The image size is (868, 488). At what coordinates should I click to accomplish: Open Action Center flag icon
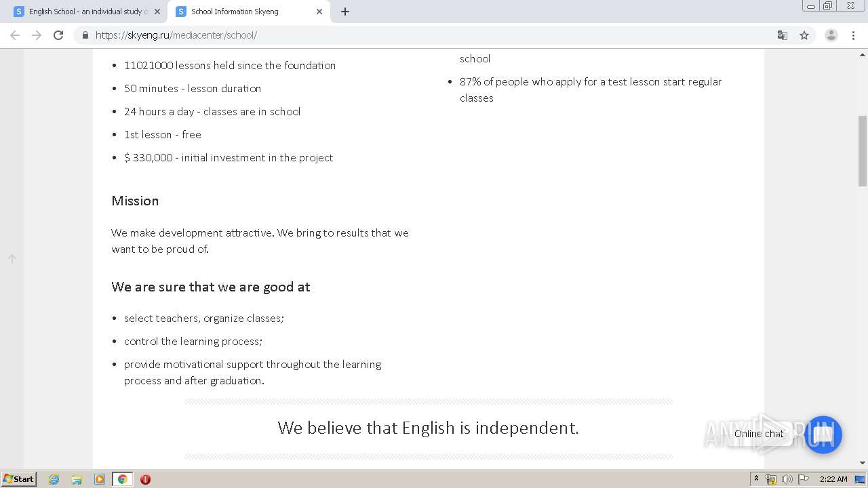click(x=804, y=479)
